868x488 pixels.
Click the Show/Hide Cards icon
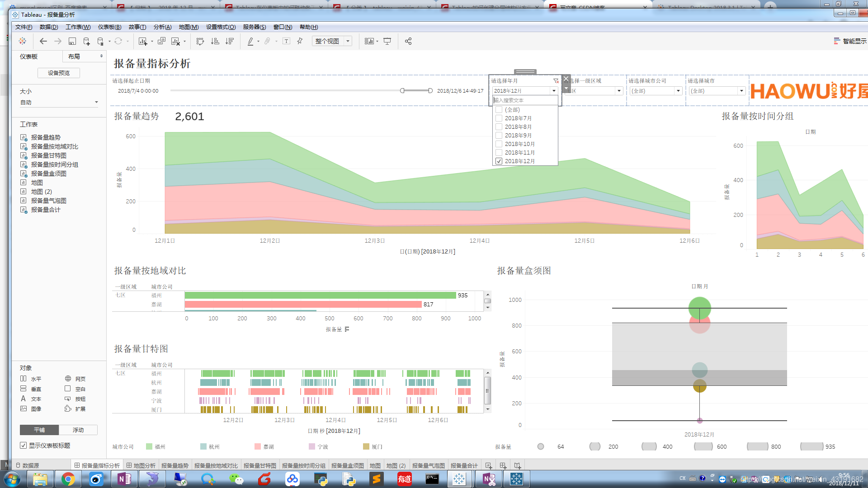(x=369, y=41)
